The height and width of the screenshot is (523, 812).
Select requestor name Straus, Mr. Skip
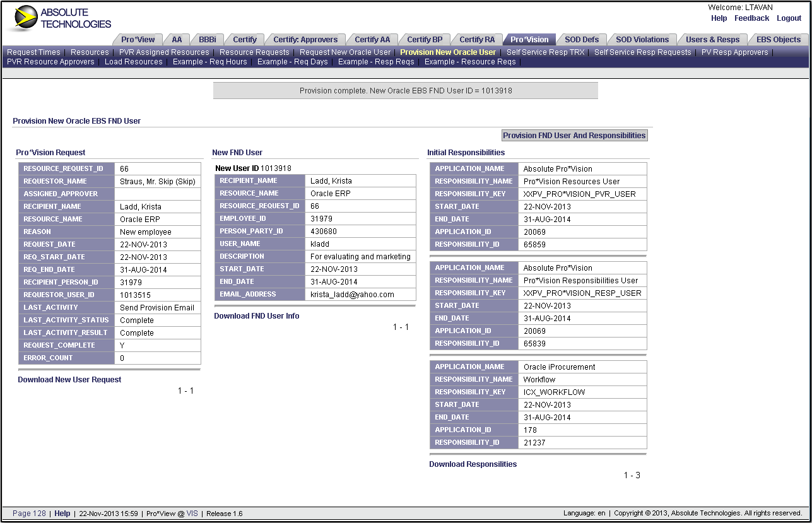158,182
